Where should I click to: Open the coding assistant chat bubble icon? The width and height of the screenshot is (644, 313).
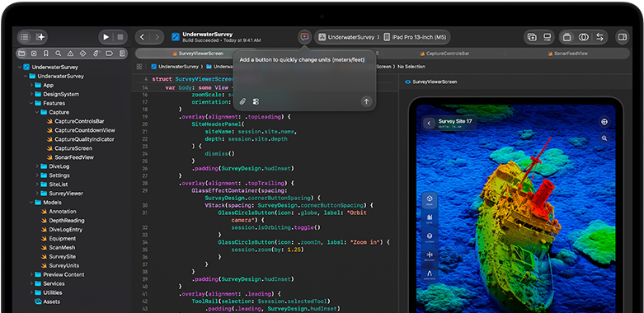coord(304,37)
